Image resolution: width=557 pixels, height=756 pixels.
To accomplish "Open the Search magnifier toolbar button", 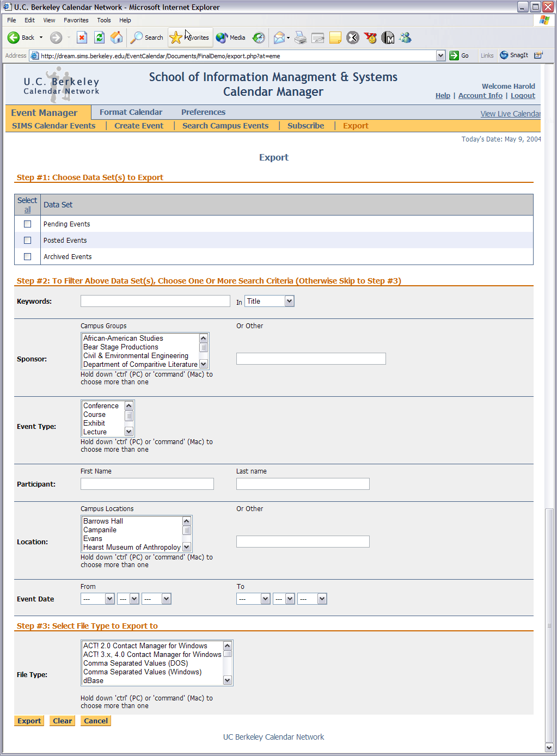I will pos(147,38).
